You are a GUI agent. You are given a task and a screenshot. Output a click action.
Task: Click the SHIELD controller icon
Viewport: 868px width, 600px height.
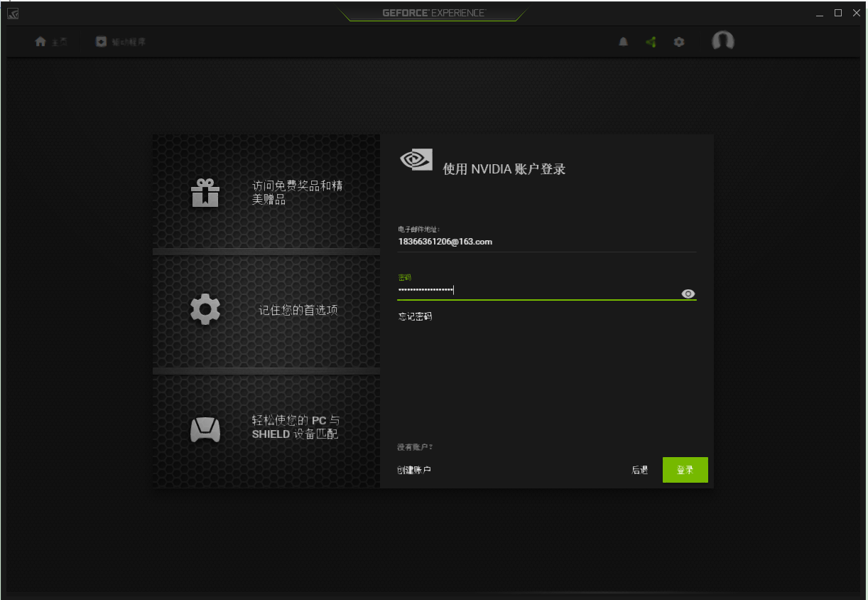coord(205,429)
